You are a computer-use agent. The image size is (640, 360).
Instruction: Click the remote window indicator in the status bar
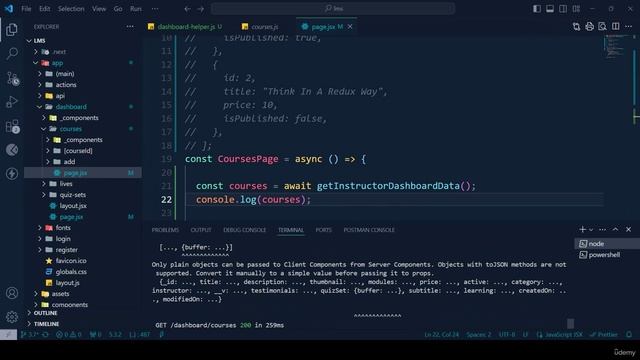(x=8, y=334)
